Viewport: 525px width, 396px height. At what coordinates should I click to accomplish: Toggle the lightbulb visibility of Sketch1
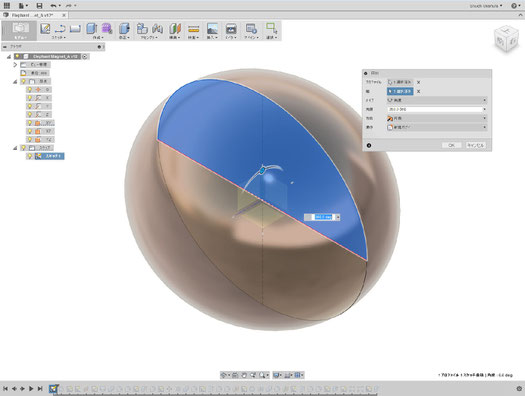(30, 156)
